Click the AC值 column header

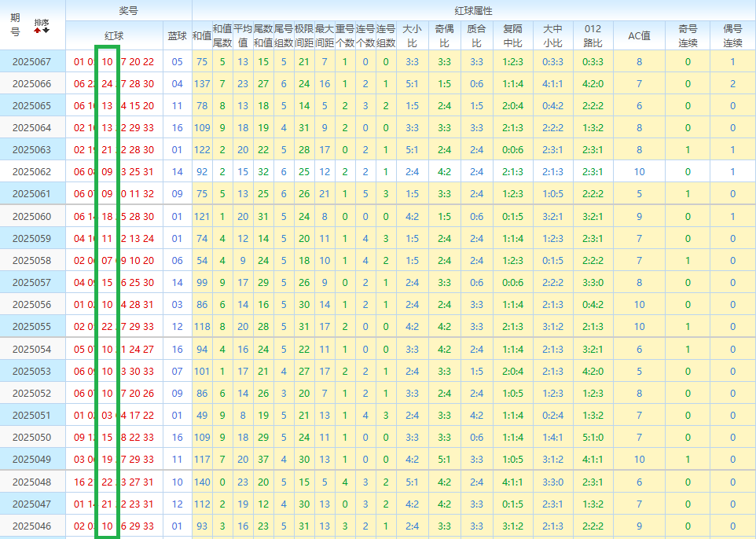[639, 36]
